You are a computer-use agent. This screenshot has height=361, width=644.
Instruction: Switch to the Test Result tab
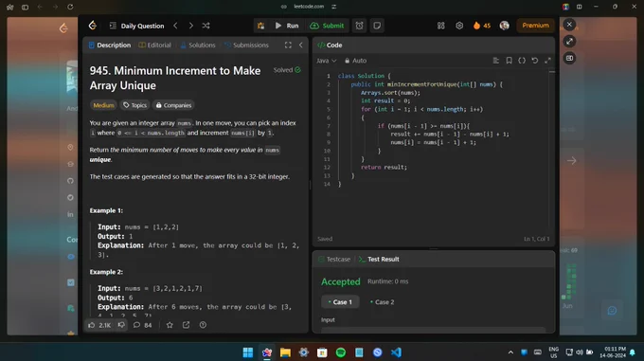[379, 260]
